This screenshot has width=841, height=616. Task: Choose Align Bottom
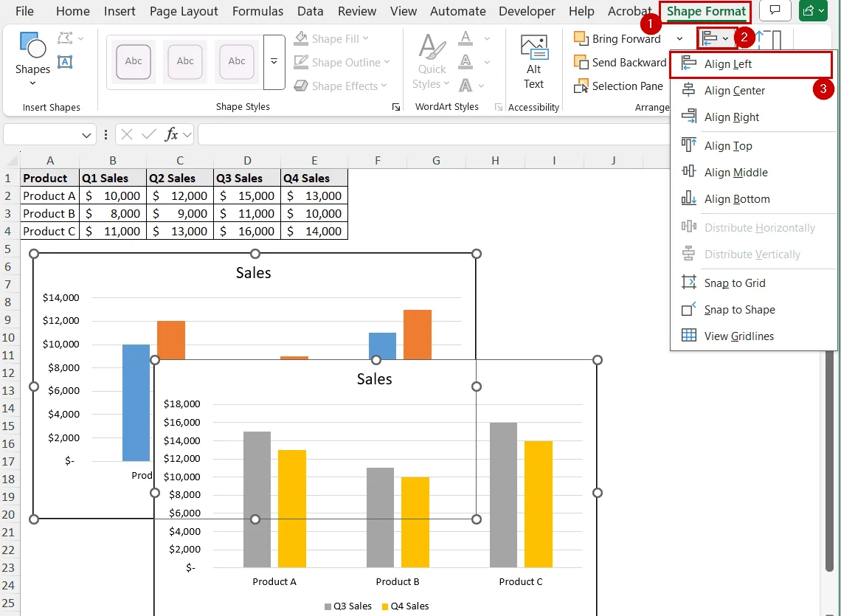point(753,199)
